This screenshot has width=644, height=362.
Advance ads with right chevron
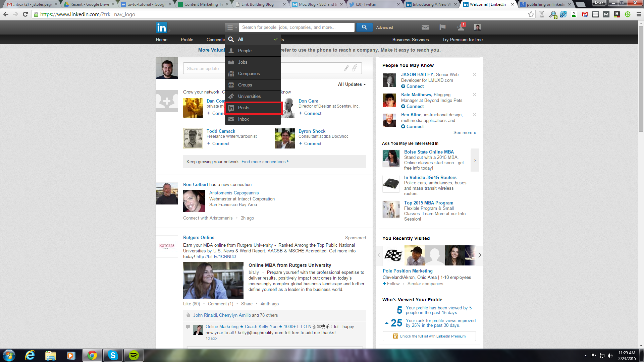[x=475, y=160]
